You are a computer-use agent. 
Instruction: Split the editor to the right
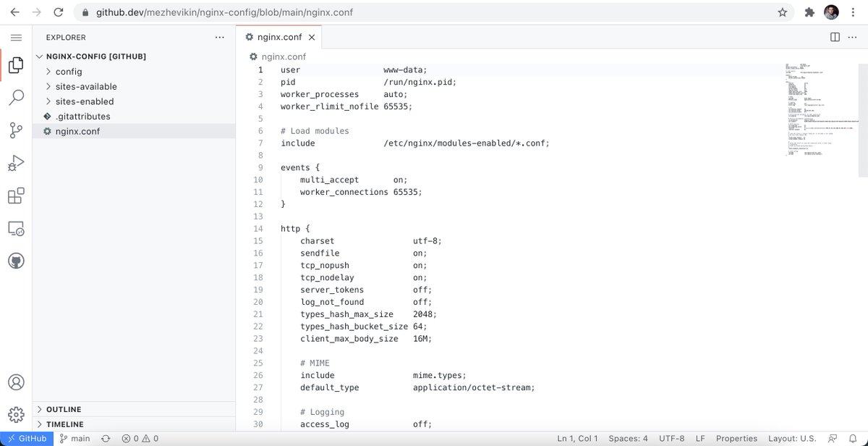click(x=835, y=37)
